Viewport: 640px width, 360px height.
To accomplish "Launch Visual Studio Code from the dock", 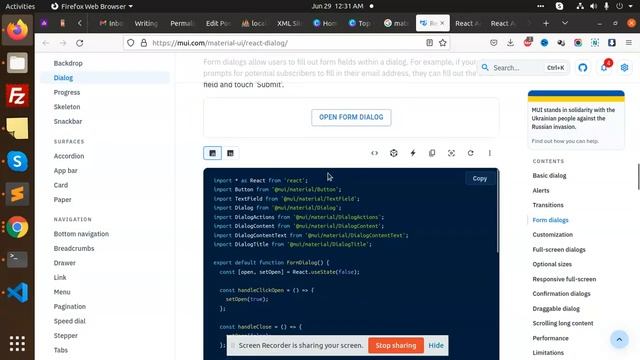I will [x=17, y=292].
